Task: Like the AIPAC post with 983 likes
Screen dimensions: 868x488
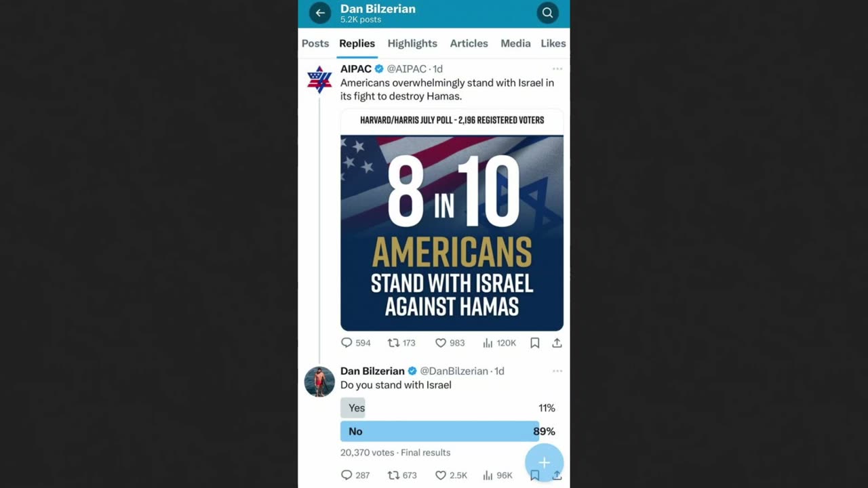Action: click(450, 343)
